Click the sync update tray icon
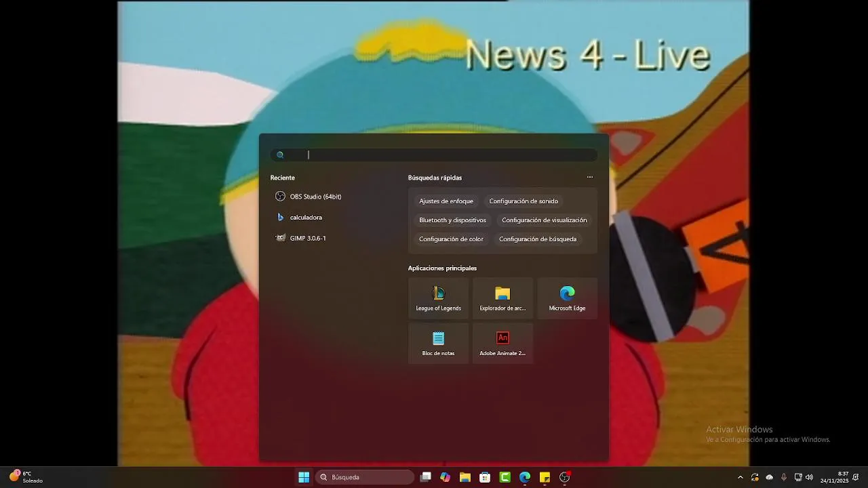Image resolution: width=868 pixels, height=488 pixels. (755, 477)
